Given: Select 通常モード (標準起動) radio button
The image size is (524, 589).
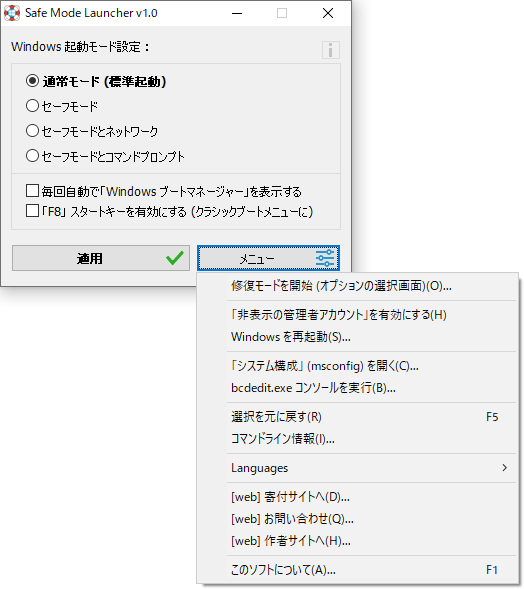Looking at the screenshot, I should 32,81.
